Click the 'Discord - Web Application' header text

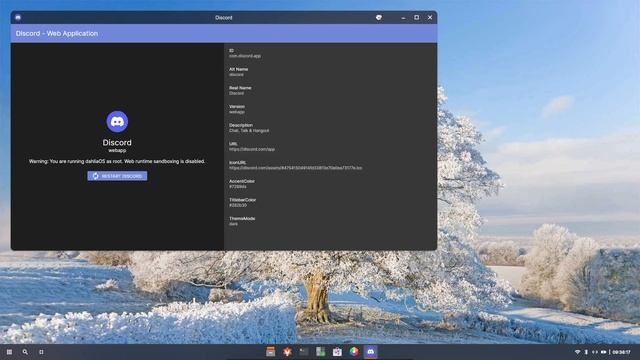pyautogui.click(x=57, y=33)
